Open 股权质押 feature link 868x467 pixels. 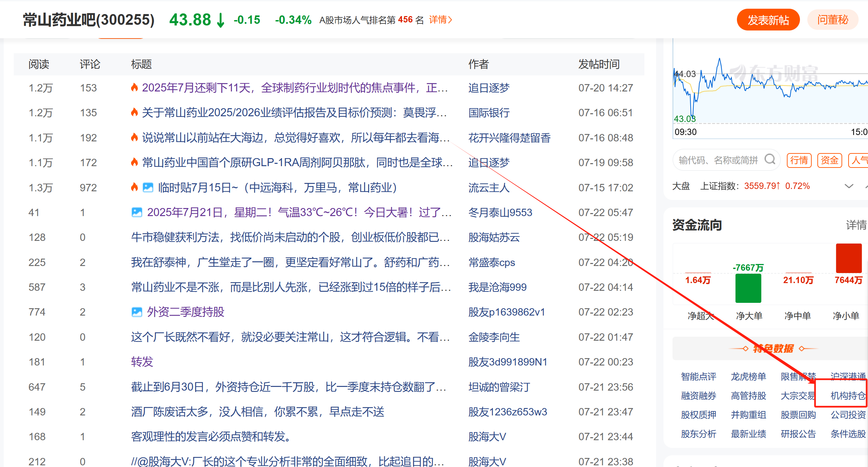(x=698, y=415)
